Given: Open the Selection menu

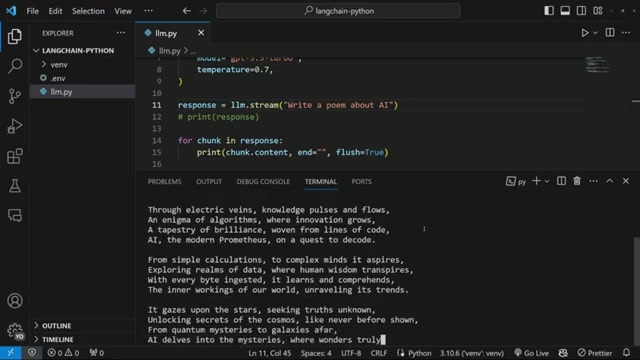Looking at the screenshot, I should (x=88, y=11).
